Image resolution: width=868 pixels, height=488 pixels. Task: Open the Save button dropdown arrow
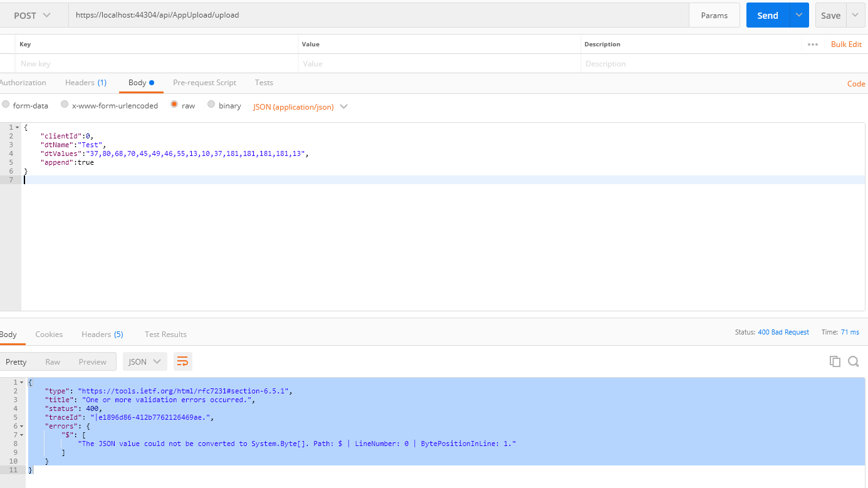(x=855, y=14)
